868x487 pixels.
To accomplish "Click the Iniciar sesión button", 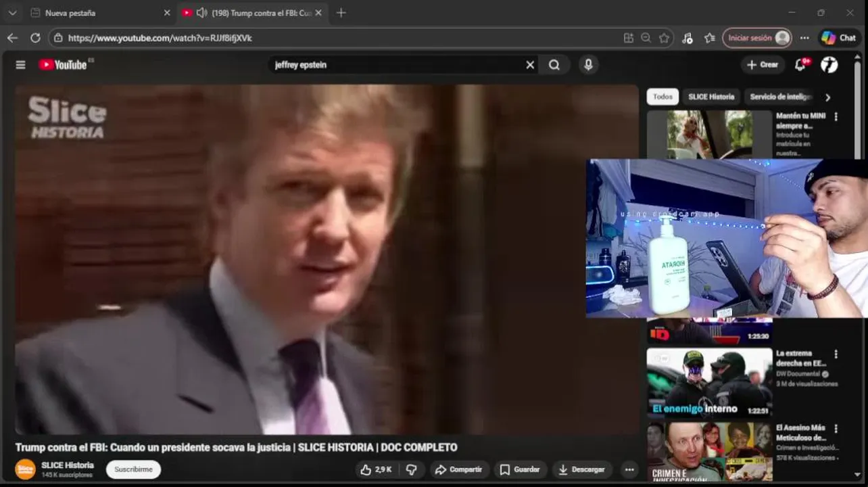I will coord(757,38).
